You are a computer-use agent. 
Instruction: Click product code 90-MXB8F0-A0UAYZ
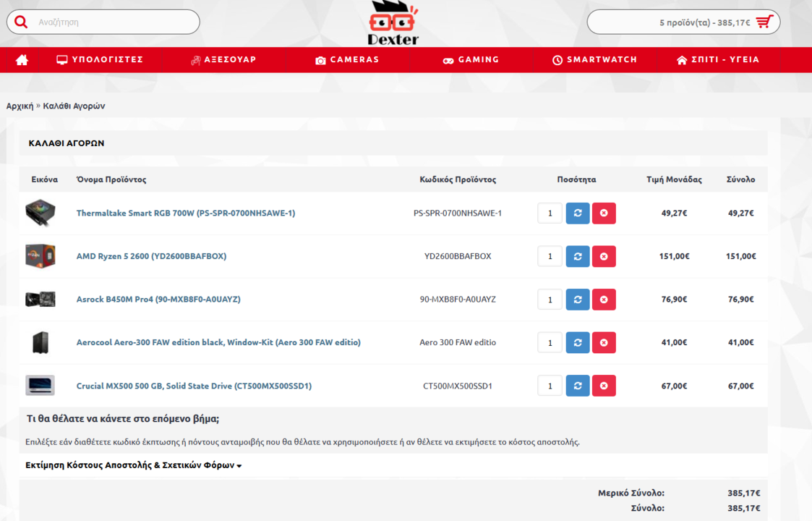click(x=458, y=299)
